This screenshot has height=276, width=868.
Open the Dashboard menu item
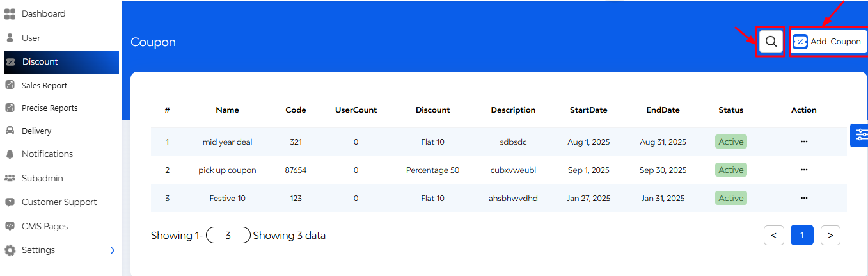(43, 14)
